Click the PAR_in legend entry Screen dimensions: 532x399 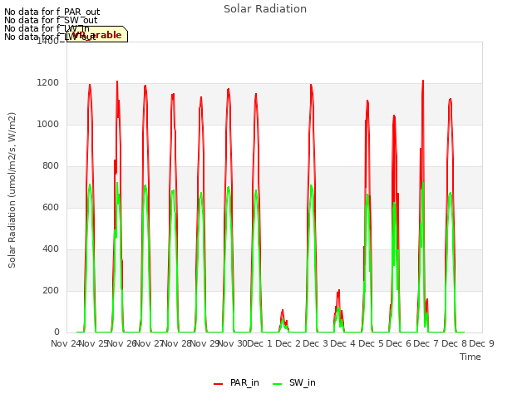click(236, 382)
